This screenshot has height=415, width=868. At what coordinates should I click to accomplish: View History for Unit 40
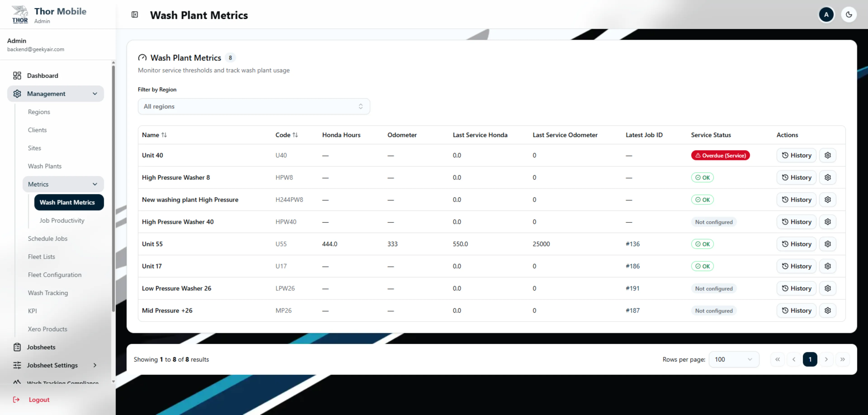click(x=796, y=155)
